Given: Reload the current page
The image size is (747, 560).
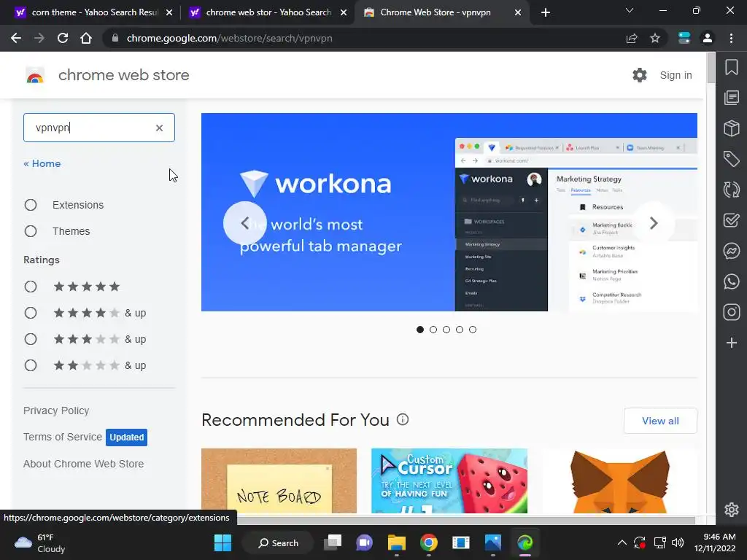Looking at the screenshot, I should point(63,38).
